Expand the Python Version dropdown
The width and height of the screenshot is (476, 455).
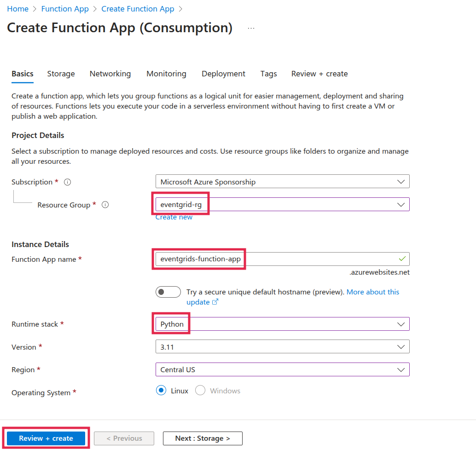pos(282,347)
